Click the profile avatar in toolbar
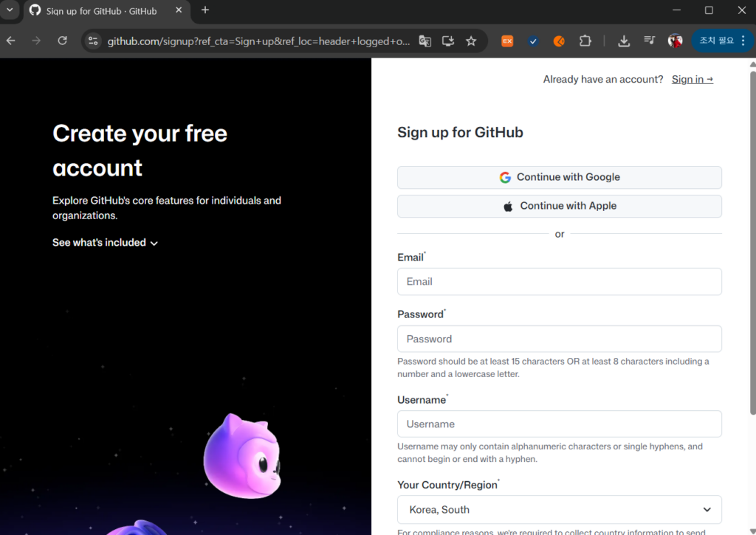The height and width of the screenshot is (535, 756). tap(675, 41)
